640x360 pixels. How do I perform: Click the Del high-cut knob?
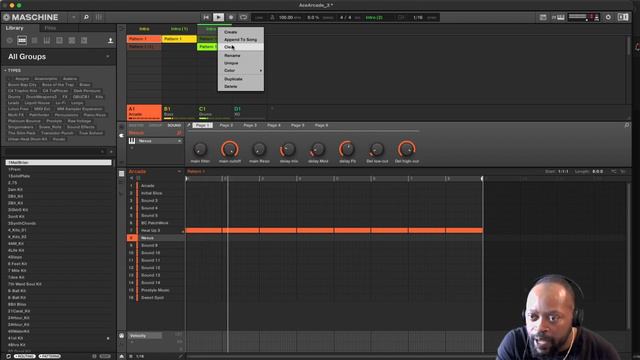coord(407,149)
